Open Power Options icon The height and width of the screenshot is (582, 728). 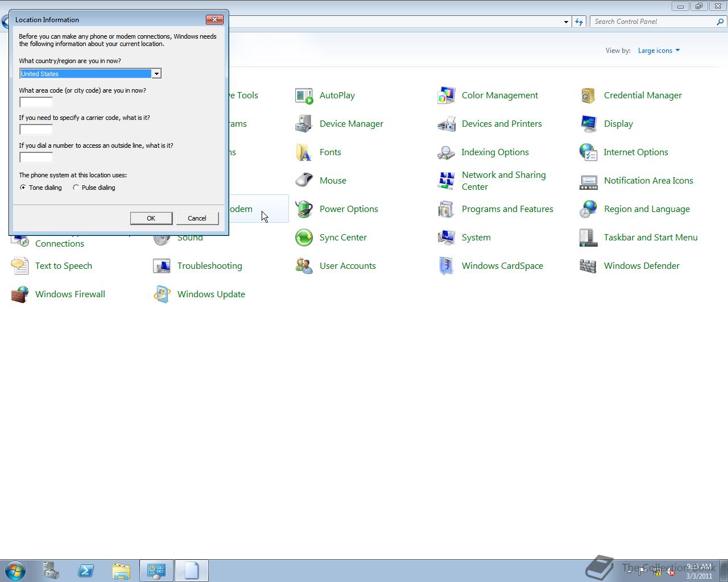click(304, 209)
